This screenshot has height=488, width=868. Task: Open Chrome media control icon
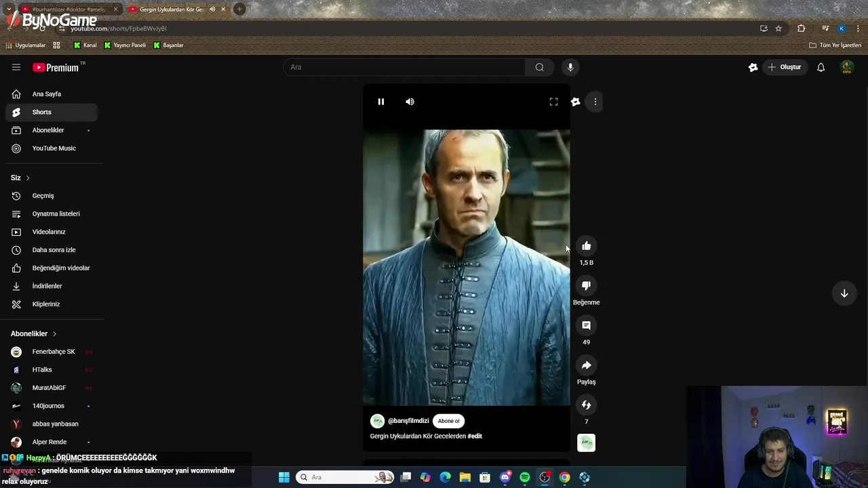(x=825, y=28)
